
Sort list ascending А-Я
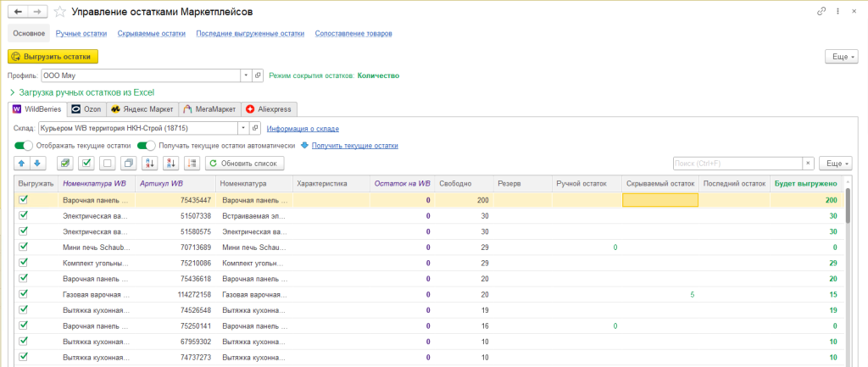pyautogui.click(x=150, y=164)
